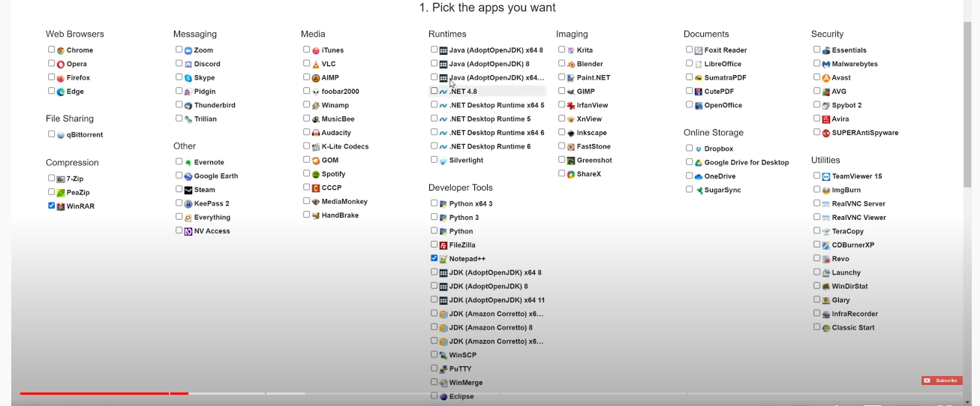980x406 pixels.
Task: Click the Chrome browser icon
Action: (61, 50)
